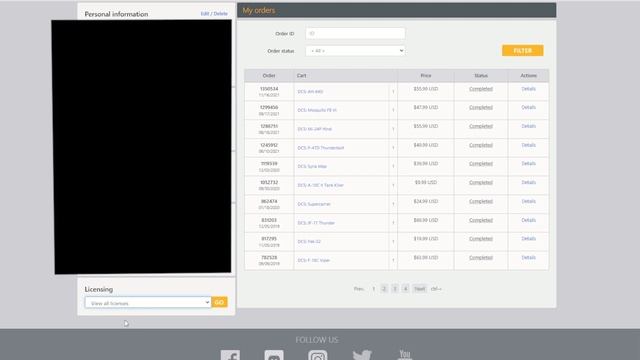Open the Facebook icon under Follow Us
The width and height of the screenshot is (640, 360).
pyautogui.click(x=230, y=355)
